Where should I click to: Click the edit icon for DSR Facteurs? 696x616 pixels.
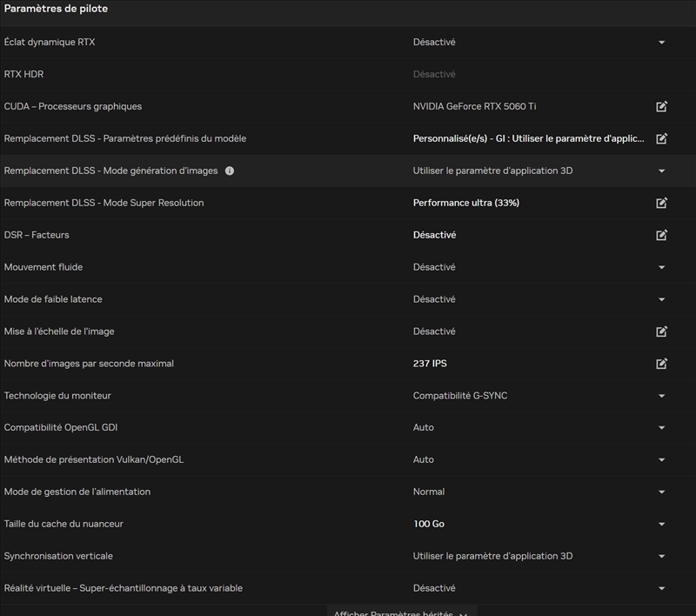pyautogui.click(x=661, y=235)
